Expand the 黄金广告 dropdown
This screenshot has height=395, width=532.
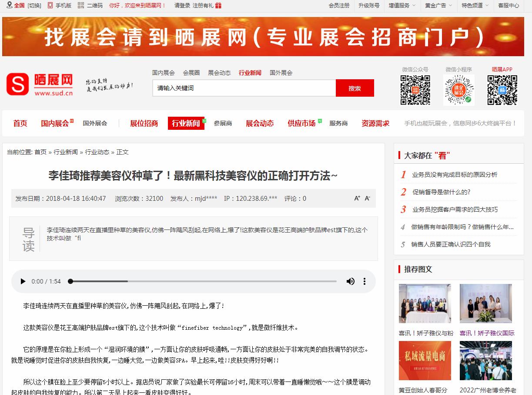coord(438,5)
